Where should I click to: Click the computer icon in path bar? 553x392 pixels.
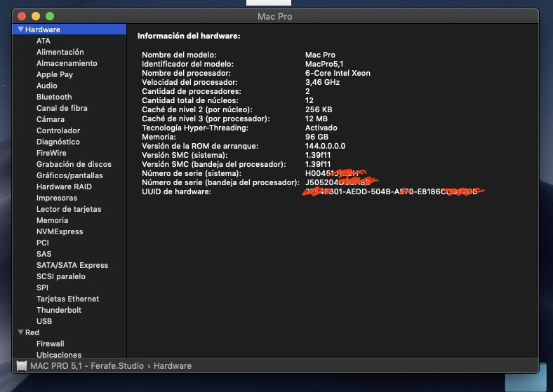coord(22,366)
